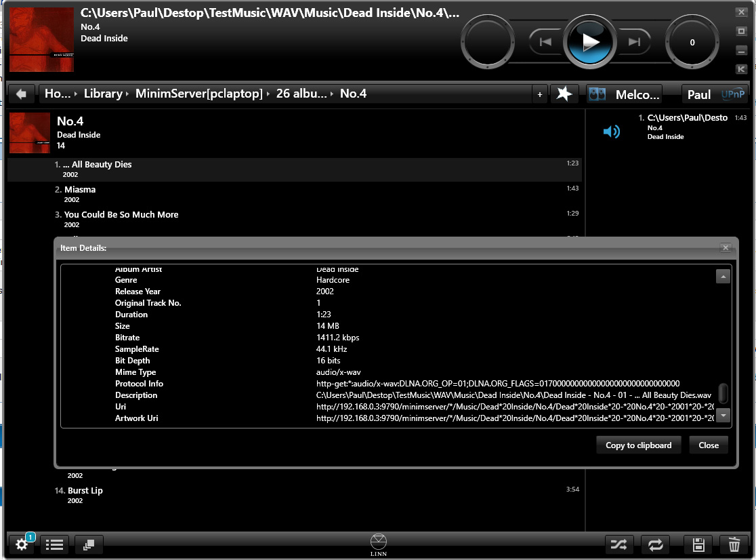The image size is (756, 560).
Task: Click the save playlist floppy disk icon
Action: point(698,544)
